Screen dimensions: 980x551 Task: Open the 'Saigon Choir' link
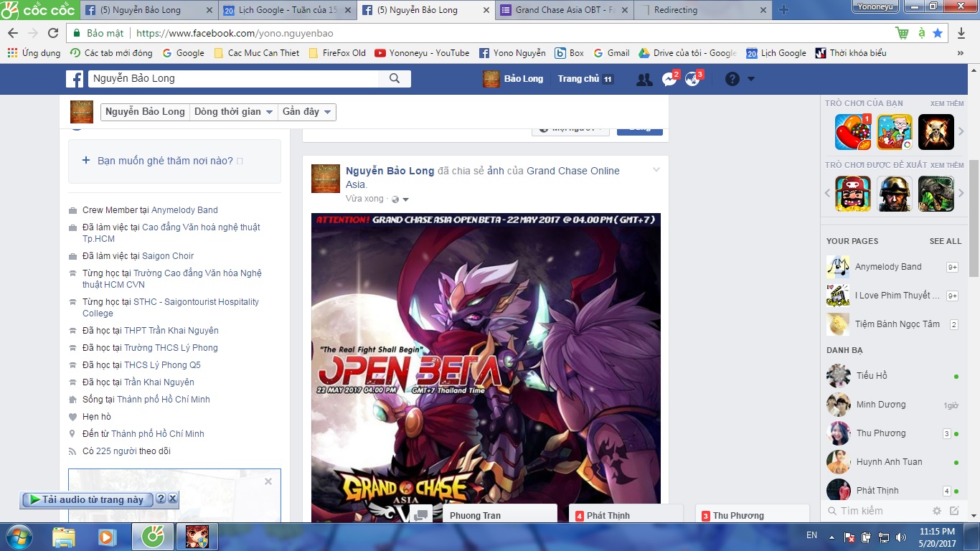[168, 256]
